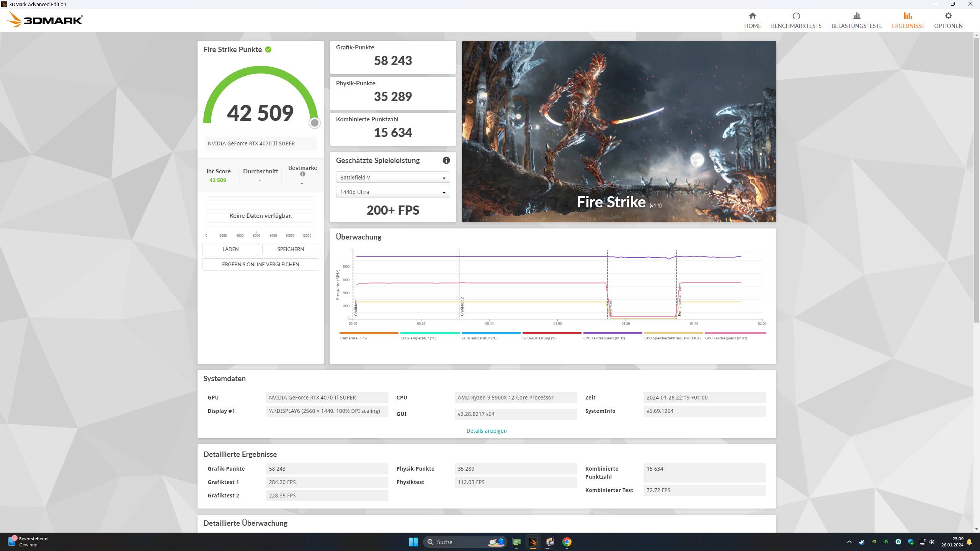Click the Details anzeigen link
Viewport: 980px width, 551px height.
(486, 431)
